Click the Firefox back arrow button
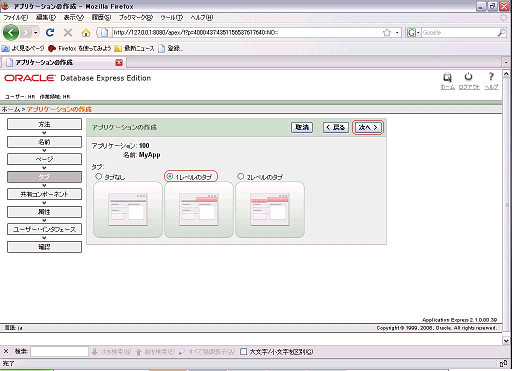This screenshot has width=512, height=371. coord(11,33)
